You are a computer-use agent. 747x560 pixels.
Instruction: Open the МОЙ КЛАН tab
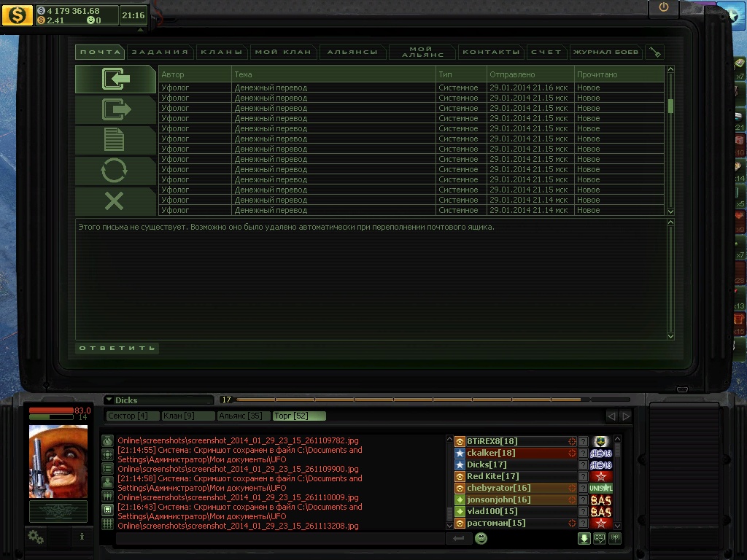(x=283, y=52)
